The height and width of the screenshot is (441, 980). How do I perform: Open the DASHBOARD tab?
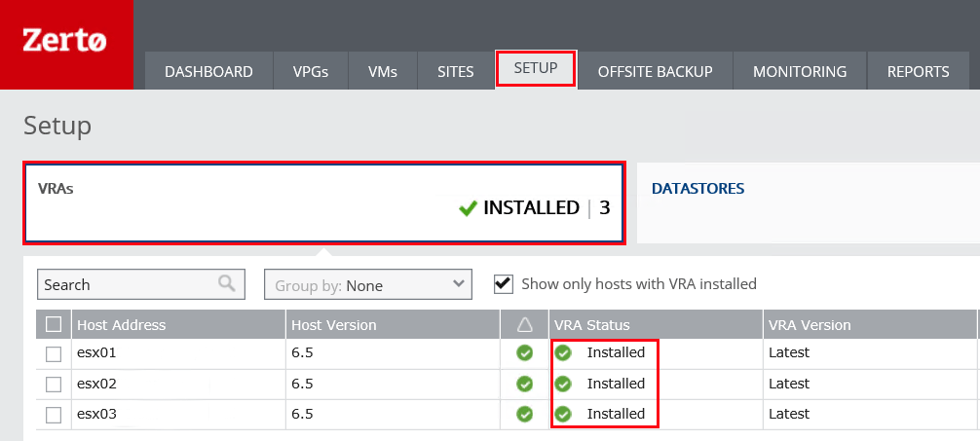[x=208, y=71]
